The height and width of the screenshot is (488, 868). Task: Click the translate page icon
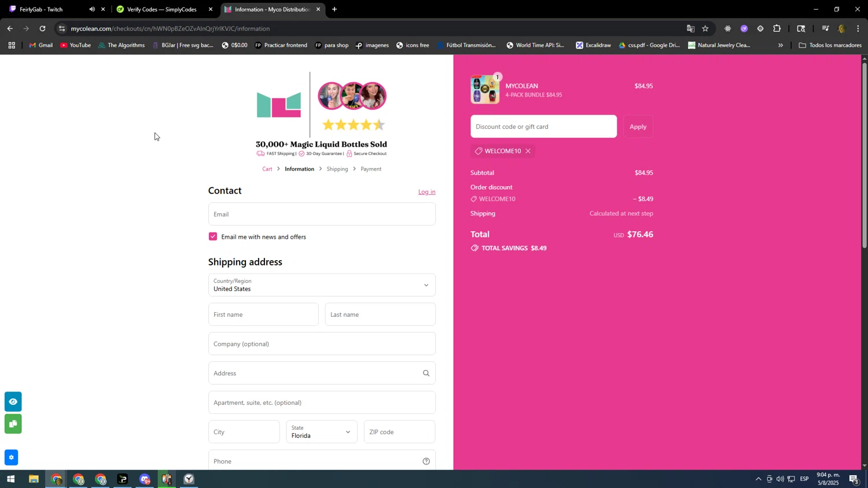click(690, 28)
